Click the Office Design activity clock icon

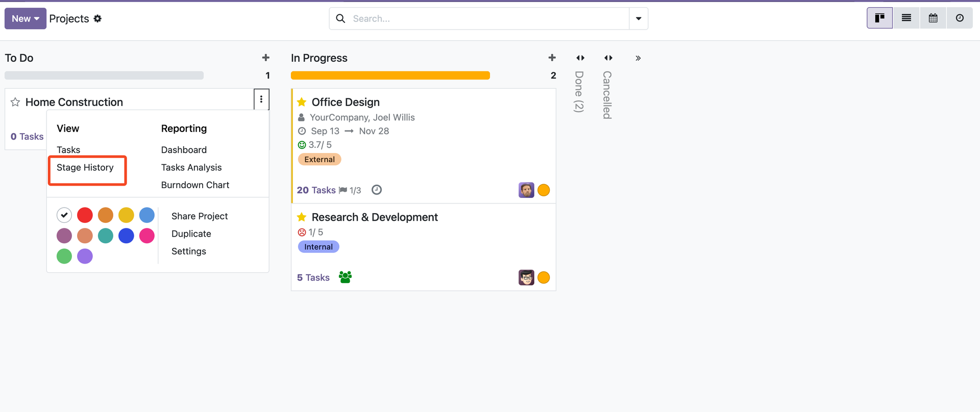[377, 190]
